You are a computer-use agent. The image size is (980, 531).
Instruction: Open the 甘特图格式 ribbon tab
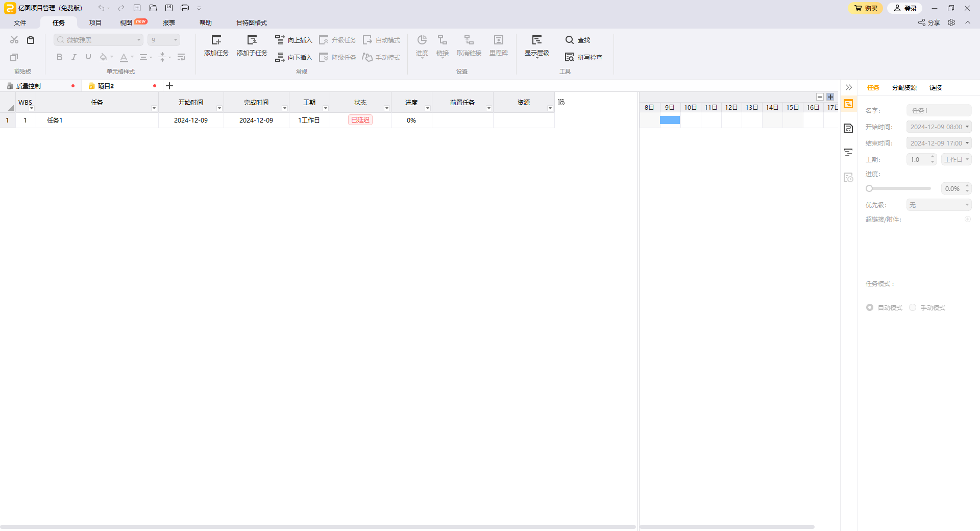tap(252, 22)
